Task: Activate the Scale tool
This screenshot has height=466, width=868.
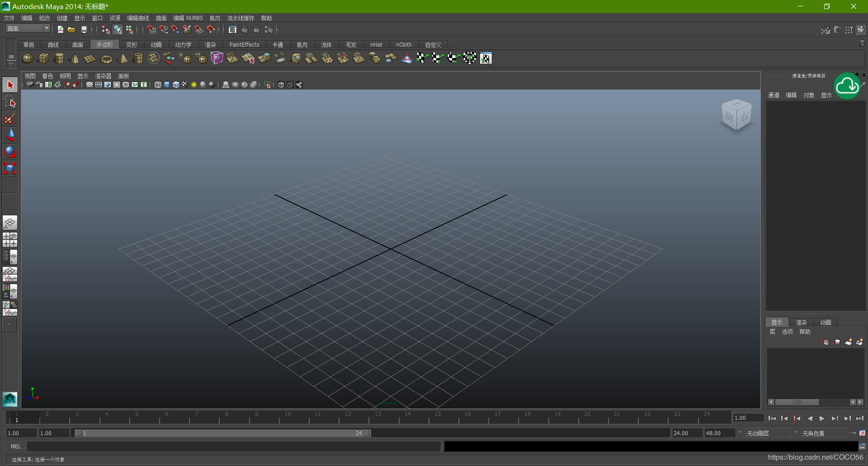Action: tap(10, 168)
